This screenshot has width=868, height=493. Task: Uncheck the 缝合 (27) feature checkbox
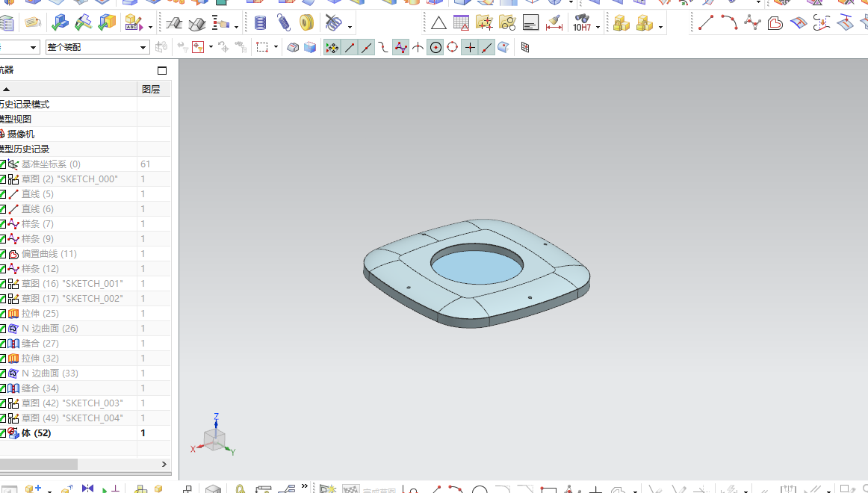pyautogui.click(x=3, y=344)
